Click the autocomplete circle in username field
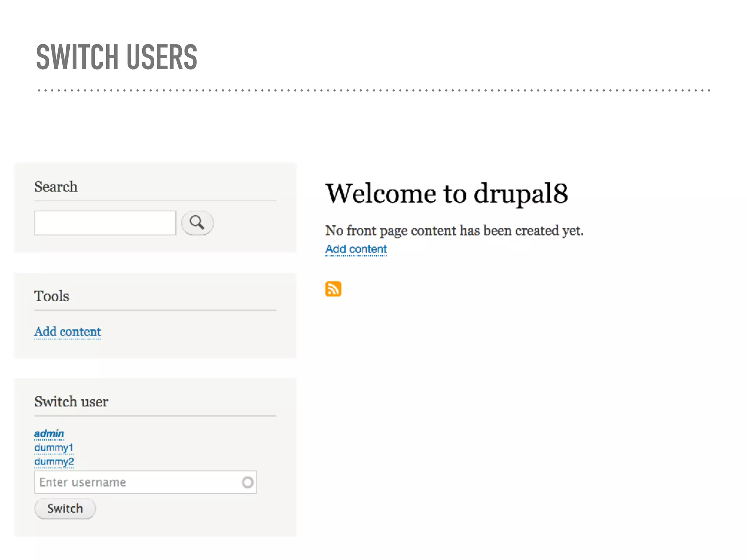This screenshot has width=747, height=560. [247, 482]
